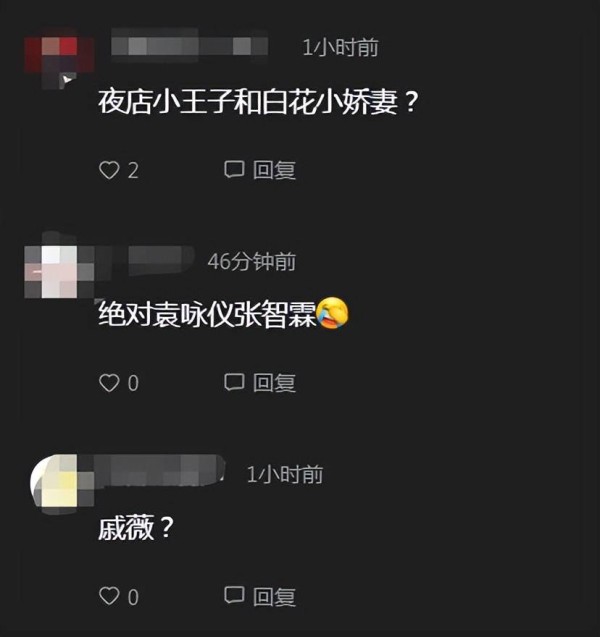Open first commenter's blurred username

(189, 46)
